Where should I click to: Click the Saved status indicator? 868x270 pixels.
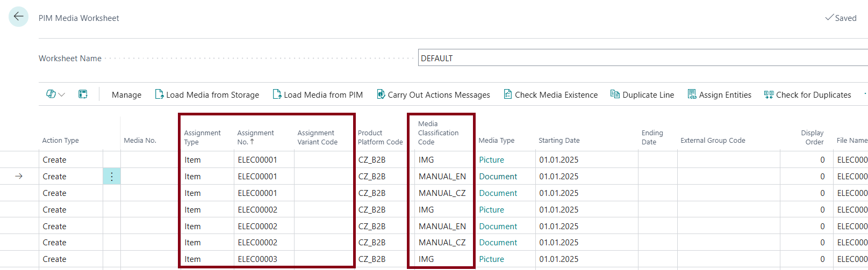pyautogui.click(x=841, y=18)
